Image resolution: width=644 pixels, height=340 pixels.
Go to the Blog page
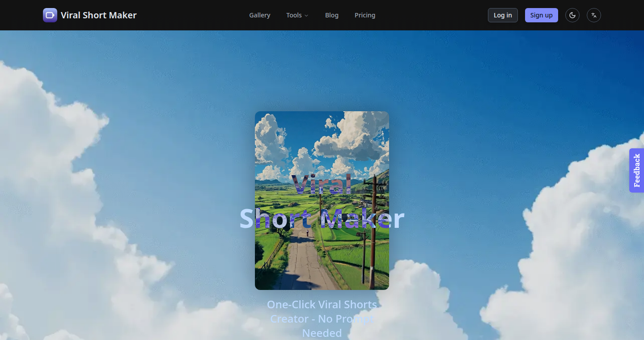332,15
